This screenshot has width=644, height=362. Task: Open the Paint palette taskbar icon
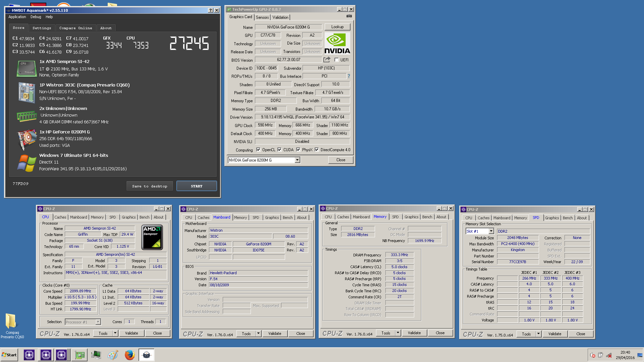point(113,355)
